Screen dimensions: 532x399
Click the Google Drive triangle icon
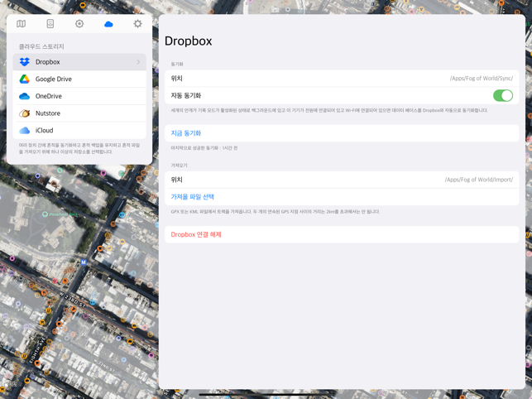coord(25,79)
